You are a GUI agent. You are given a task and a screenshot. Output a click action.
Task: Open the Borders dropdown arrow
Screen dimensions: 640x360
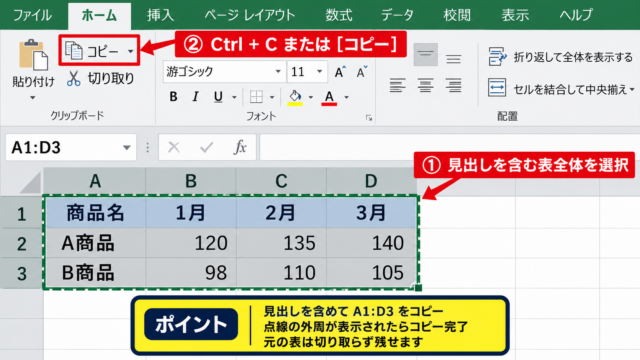pos(272,97)
